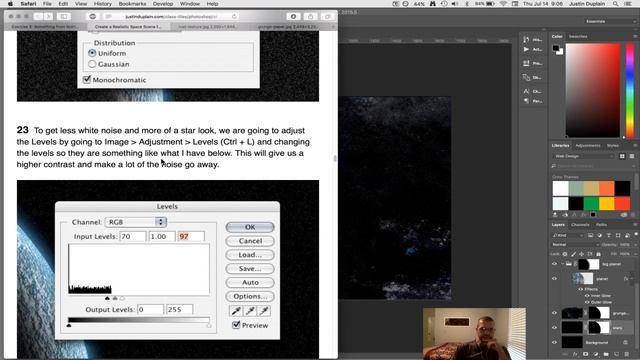
Task: Click the link layers icon in the Layers panel
Action: click(x=565, y=354)
